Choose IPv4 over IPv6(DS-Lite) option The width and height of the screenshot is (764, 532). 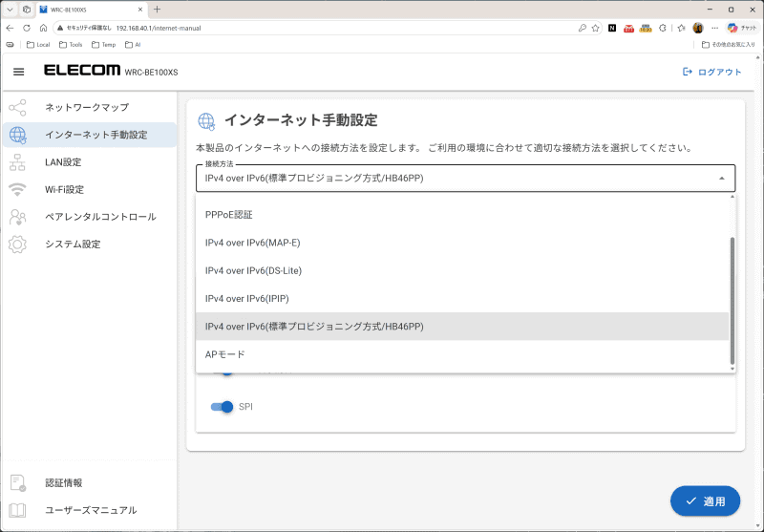pyautogui.click(x=462, y=270)
